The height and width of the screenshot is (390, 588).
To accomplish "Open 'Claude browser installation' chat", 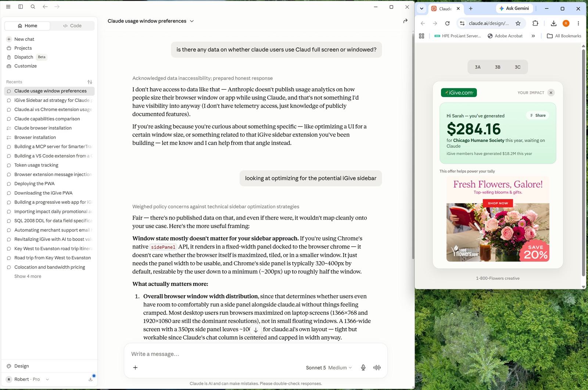I will tap(49, 128).
